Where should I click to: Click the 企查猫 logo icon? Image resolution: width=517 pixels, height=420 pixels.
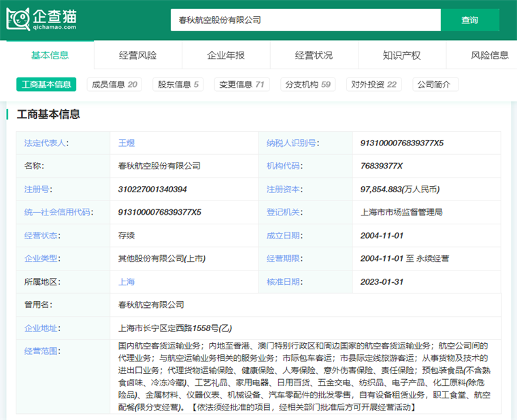[18, 19]
